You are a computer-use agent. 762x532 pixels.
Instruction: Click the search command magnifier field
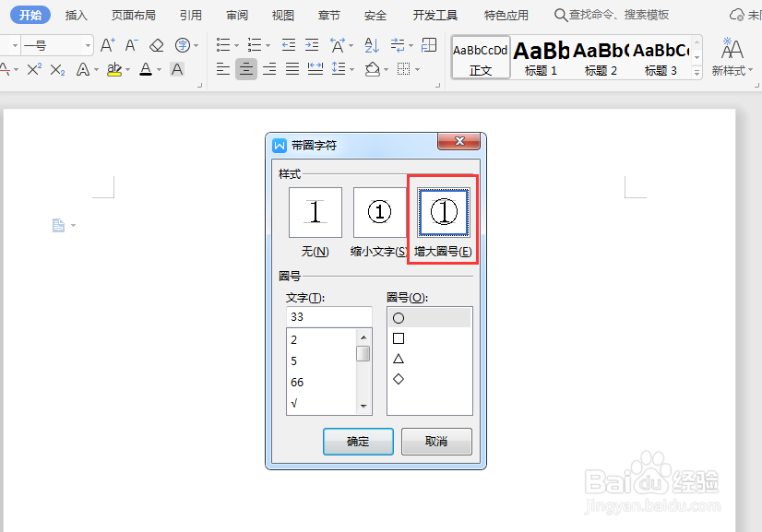612,15
